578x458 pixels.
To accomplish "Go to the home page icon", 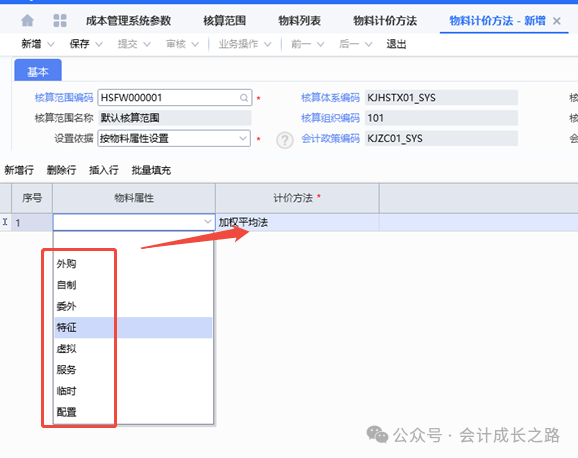I will pos(27,20).
